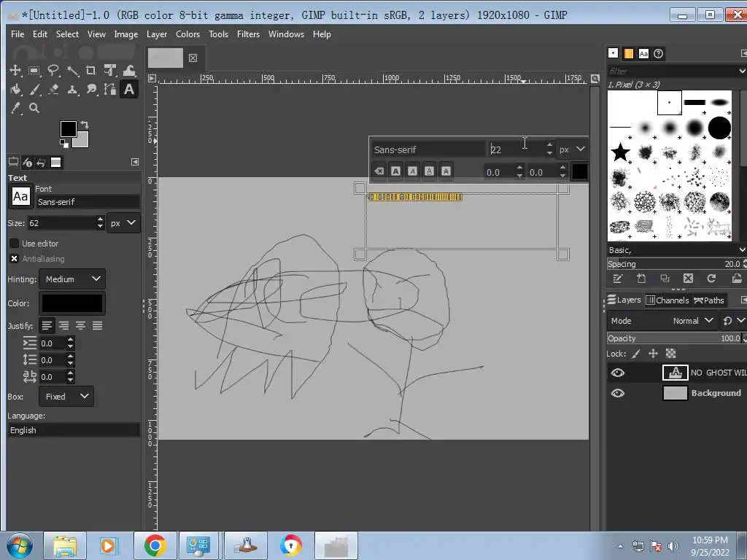The image size is (747, 560).
Task: Click the text Color swatch button
Action: click(72, 303)
